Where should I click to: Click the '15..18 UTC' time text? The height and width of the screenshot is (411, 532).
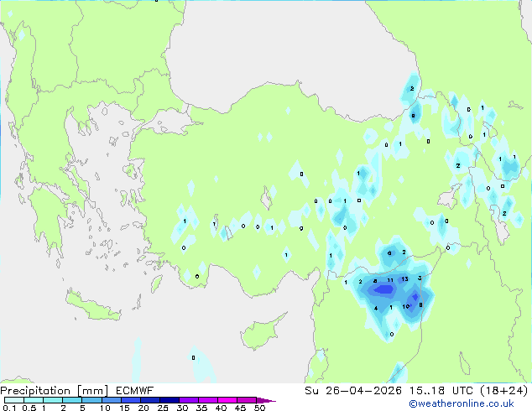coord(441,391)
